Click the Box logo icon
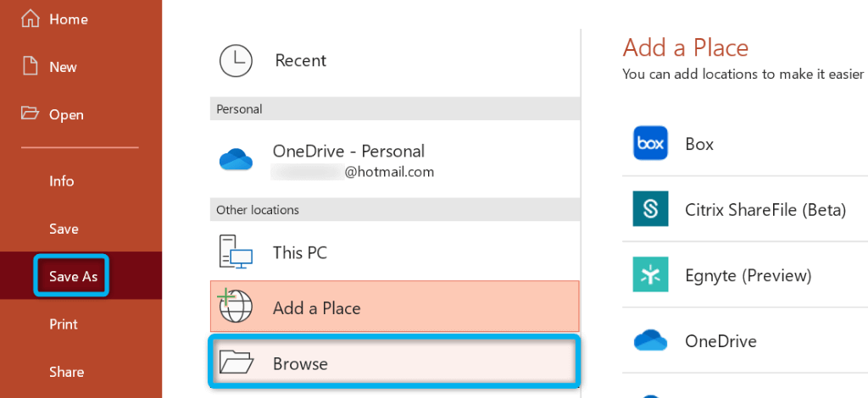This screenshot has width=868, height=398. click(x=650, y=144)
